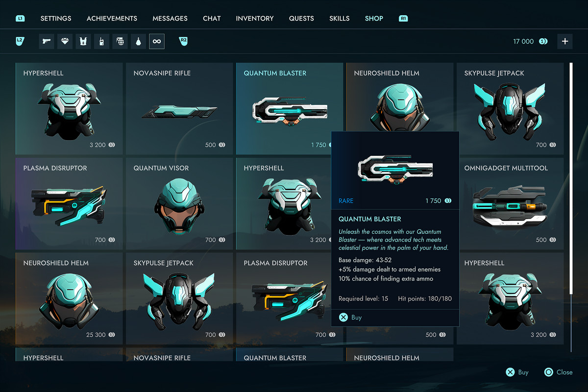This screenshot has width=588, height=392.
Task: Select the pistol weapons category filter
Action: (47, 41)
